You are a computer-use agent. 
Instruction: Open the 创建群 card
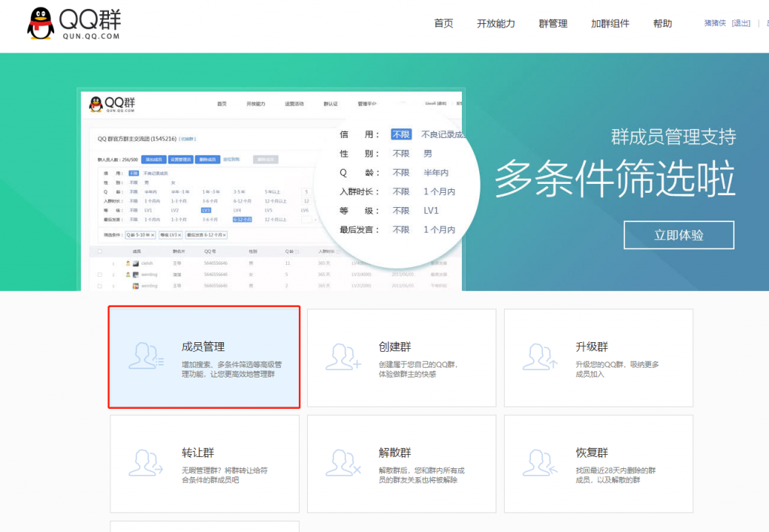402,358
